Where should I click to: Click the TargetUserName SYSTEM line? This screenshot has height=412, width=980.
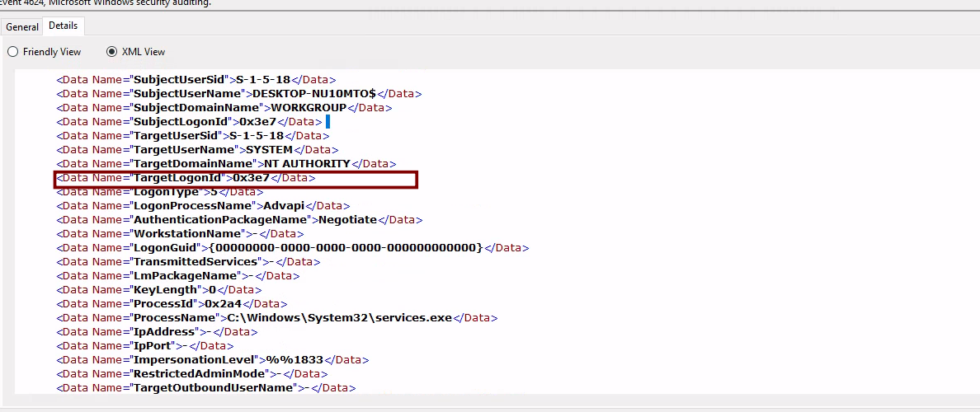point(197,150)
